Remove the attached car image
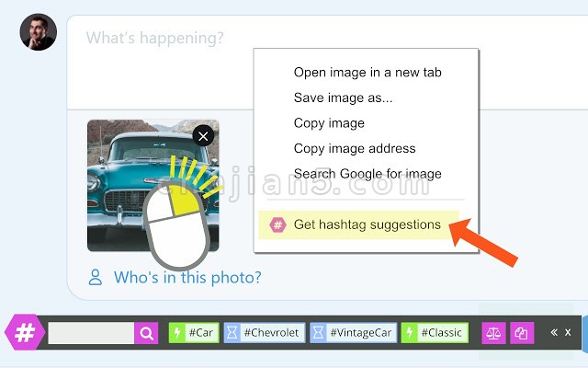 [x=203, y=136]
